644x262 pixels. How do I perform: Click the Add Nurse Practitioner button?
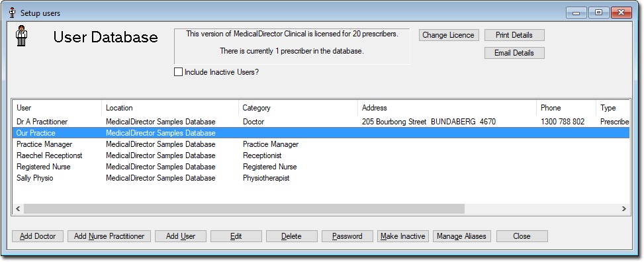click(109, 236)
